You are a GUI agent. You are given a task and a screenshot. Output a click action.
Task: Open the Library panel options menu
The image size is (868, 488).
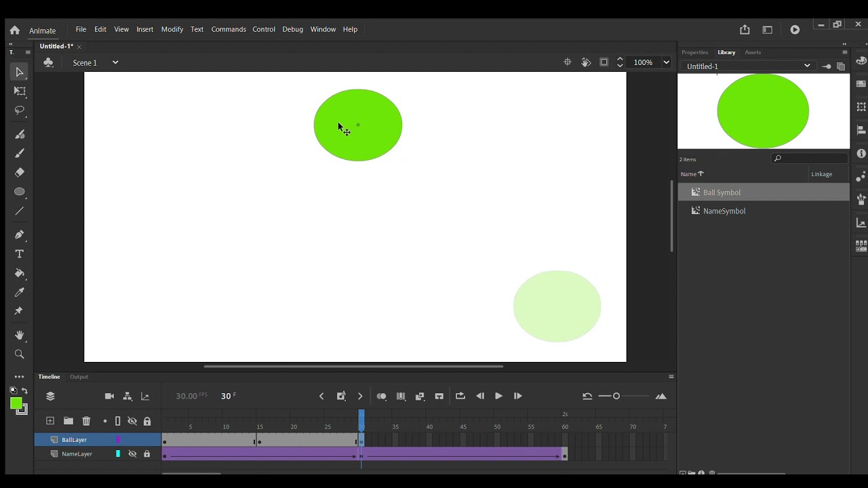coord(845,52)
